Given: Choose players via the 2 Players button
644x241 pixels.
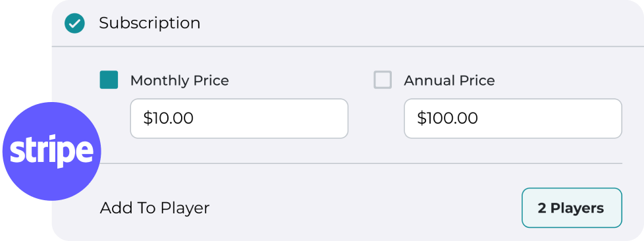Looking at the screenshot, I should [x=572, y=207].
